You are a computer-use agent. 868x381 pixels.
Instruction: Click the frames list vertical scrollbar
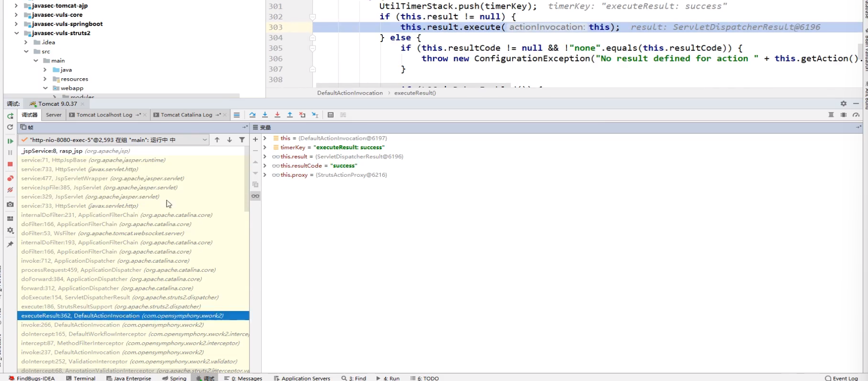247,179
